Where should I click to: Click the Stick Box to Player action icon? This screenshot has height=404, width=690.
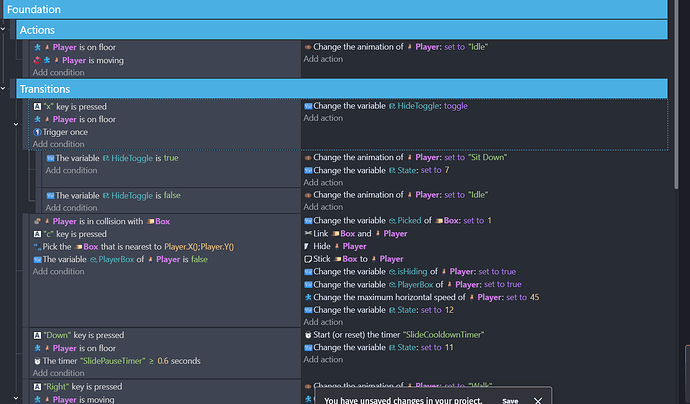pyautogui.click(x=308, y=259)
